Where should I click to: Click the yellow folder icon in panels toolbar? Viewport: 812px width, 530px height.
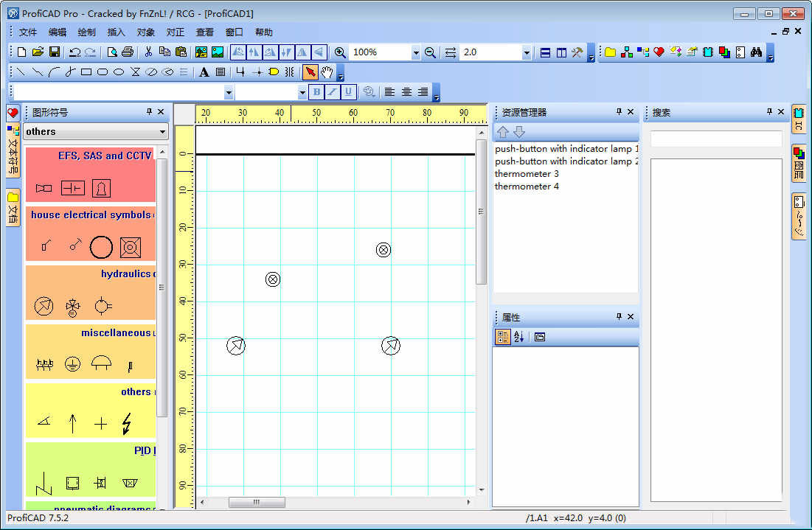pyautogui.click(x=610, y=52)
